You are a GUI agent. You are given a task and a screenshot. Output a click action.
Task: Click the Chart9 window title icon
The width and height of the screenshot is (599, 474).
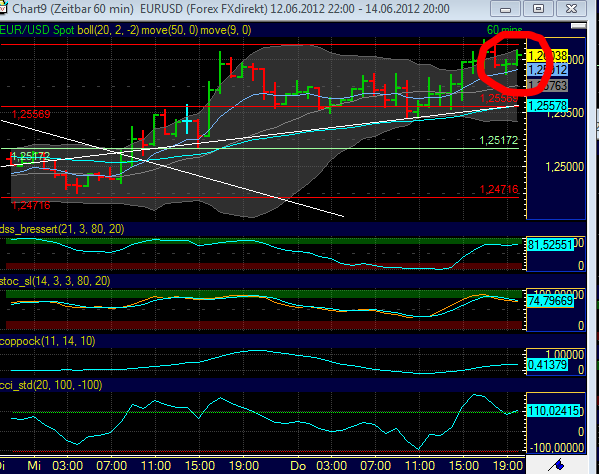[3, 8]
